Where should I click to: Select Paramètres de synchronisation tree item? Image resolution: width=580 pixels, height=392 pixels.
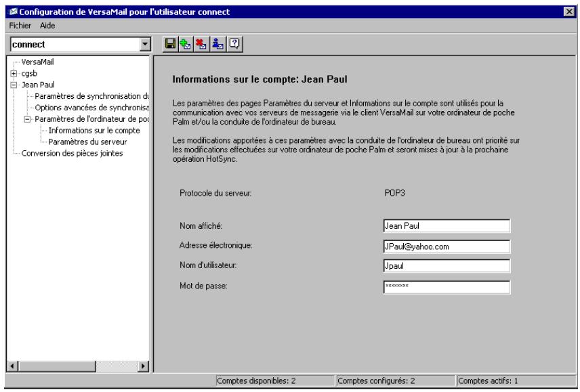pos(91,96)
